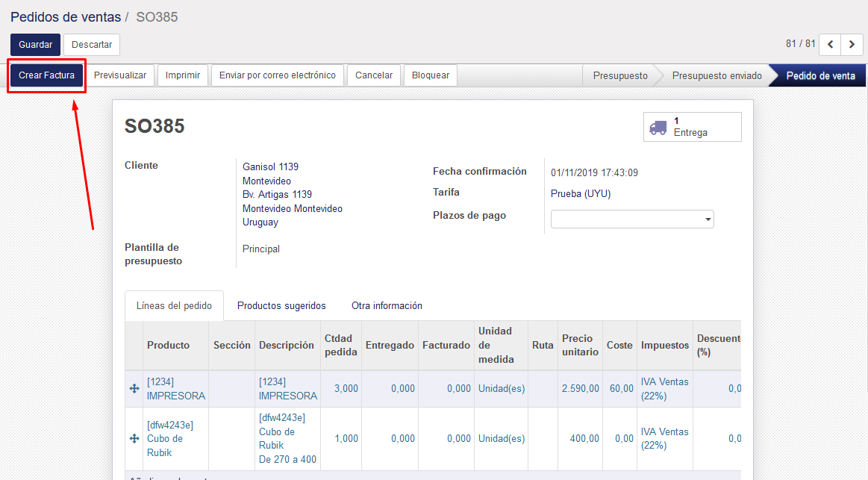Open Previsualizar preview
Viewport: 868px width, 480px height.
pyautogui.click(x=120, y=75)
